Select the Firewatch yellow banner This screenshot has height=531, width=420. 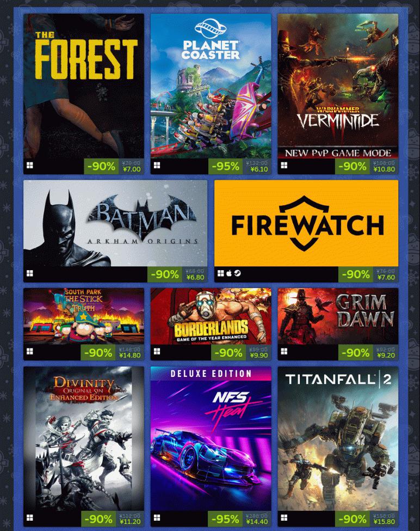click(x=306, y=223)
